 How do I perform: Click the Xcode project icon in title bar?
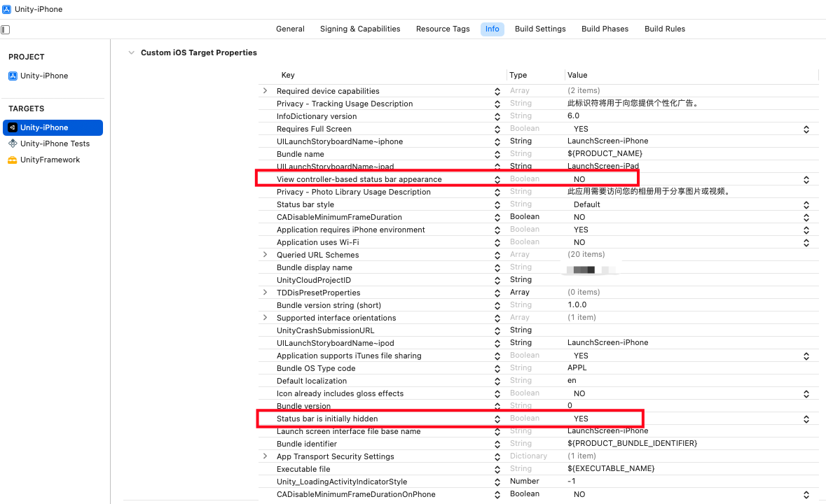(x=6, y=9)
